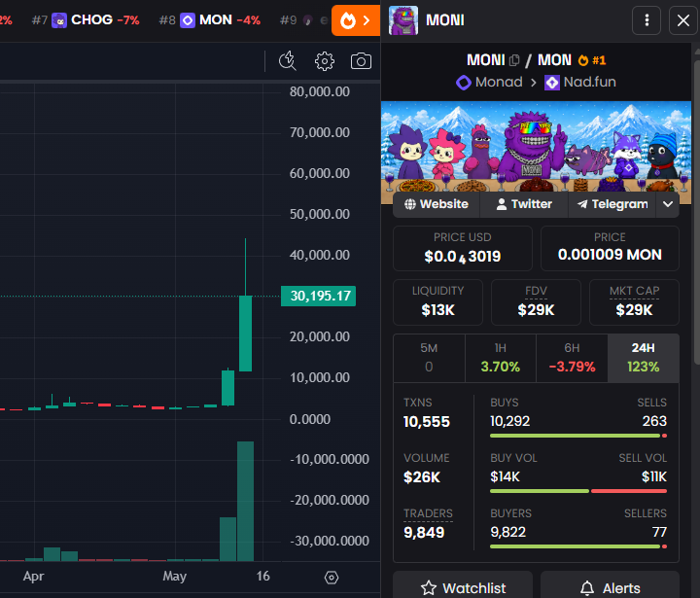700x598 pixels.
Task: Switch to 5M timeframe tab
Action: [429, 358]
